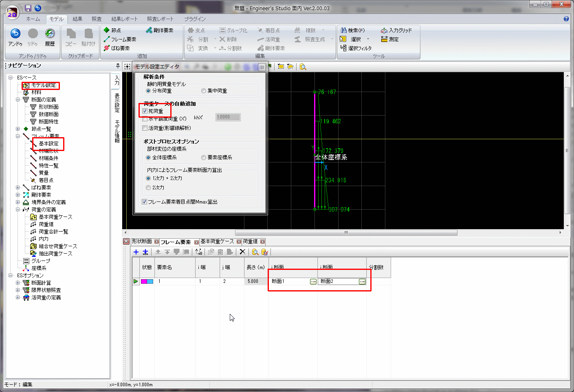This screenshot has height=392, width=574.
Task: Choose the 要素座標系 radio option
Action: 204,158
